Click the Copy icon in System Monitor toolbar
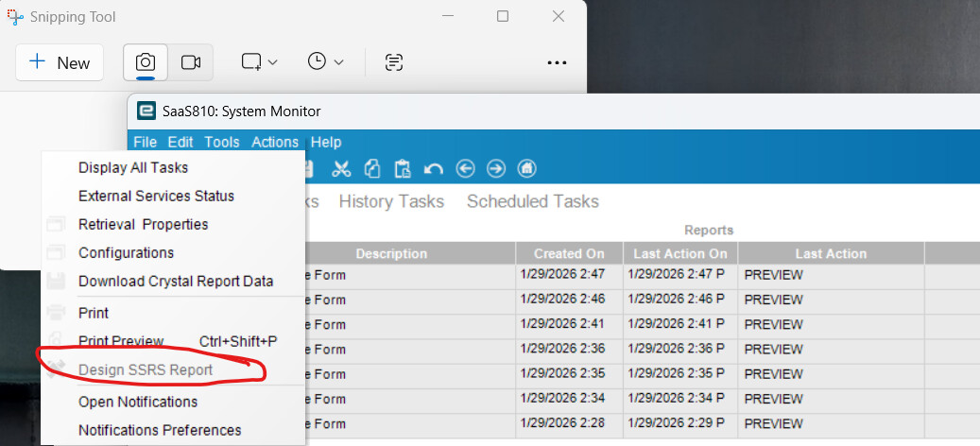 [x=372, y=169]
